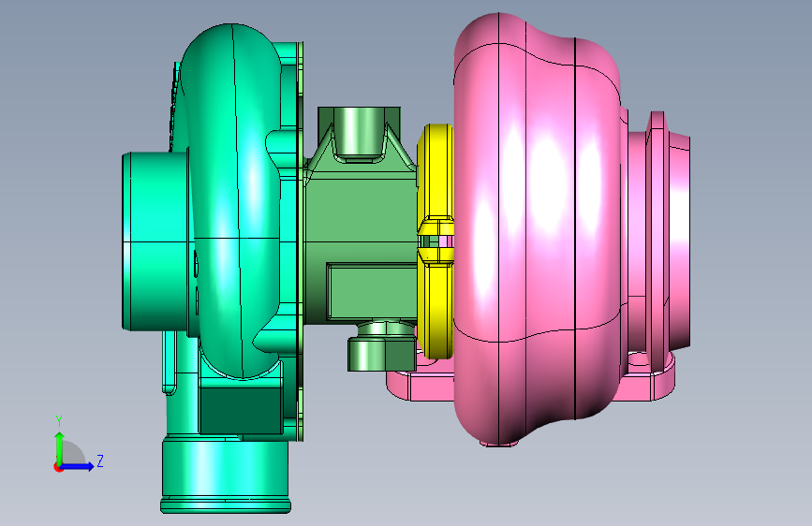This screenshot has width=812, height=526.
Task: Click the red origin point of triad
Action: [x=58, y=467]
